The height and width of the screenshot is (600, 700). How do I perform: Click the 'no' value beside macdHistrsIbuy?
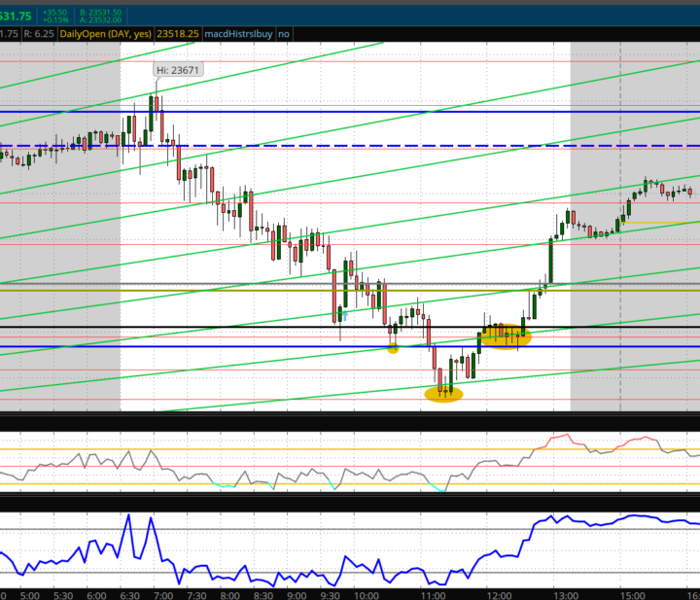[x=284, y=34]
